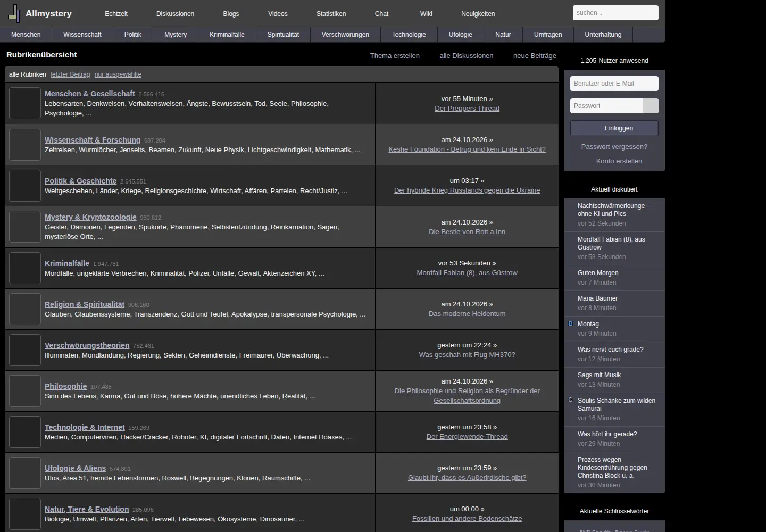Open the Natur, Tiere & Evolution thumbnail
The width and height of the screenshot is (766, 532).
pyautogui.click(x=25, y=514)
